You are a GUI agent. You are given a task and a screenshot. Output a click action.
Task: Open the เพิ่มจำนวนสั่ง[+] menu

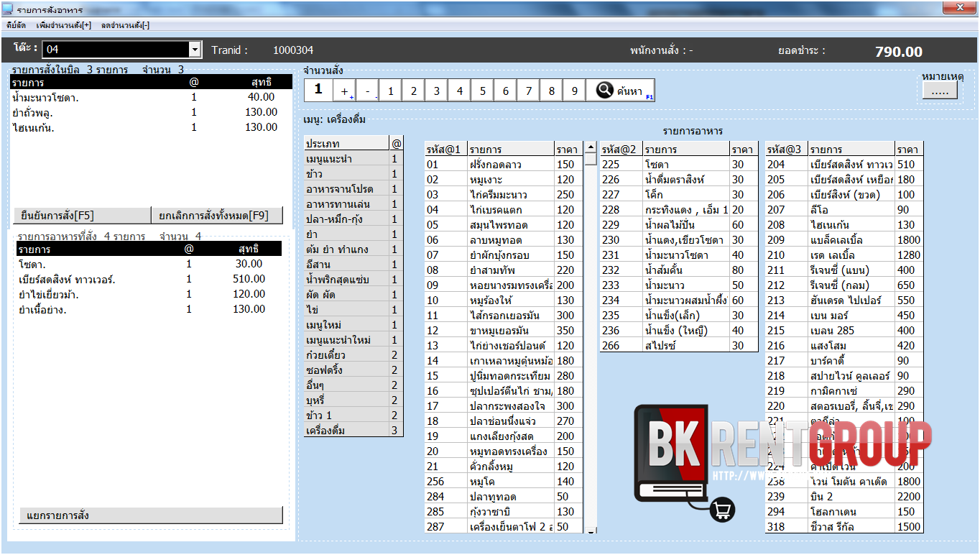64,25
